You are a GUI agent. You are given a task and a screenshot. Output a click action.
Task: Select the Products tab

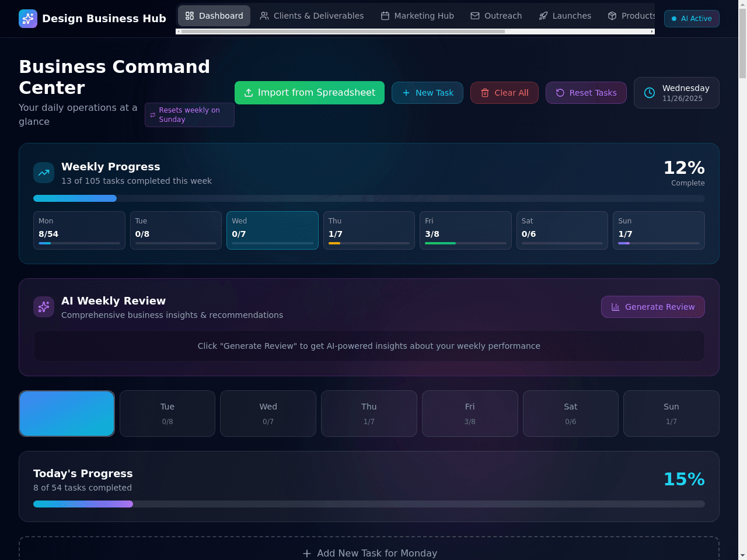(x=631, y=16)
